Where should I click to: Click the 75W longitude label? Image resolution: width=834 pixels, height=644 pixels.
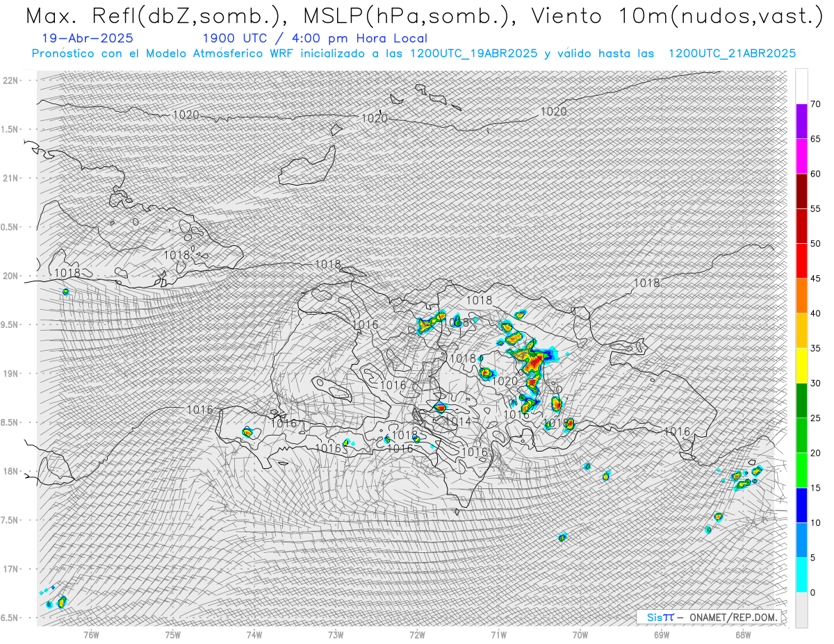click(173, 635)
